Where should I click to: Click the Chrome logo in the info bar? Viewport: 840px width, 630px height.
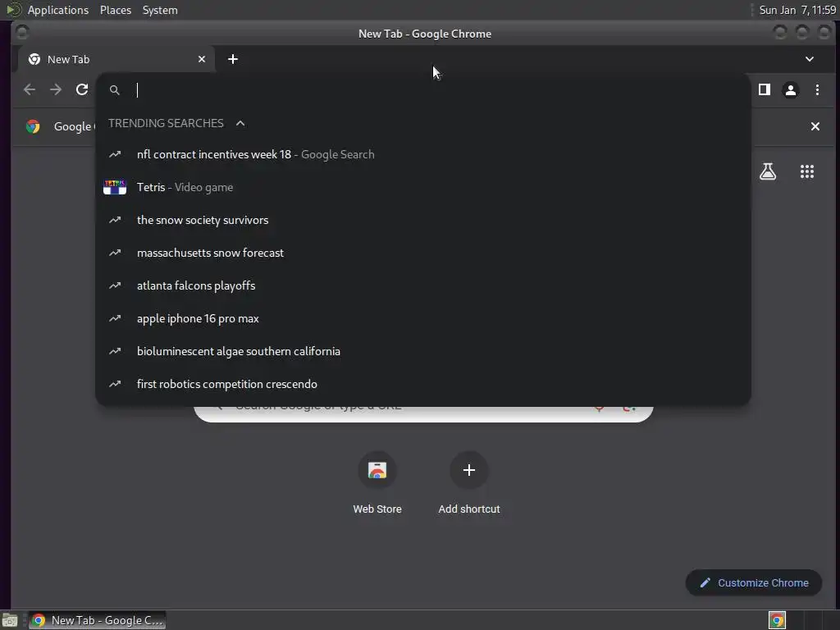33,126
